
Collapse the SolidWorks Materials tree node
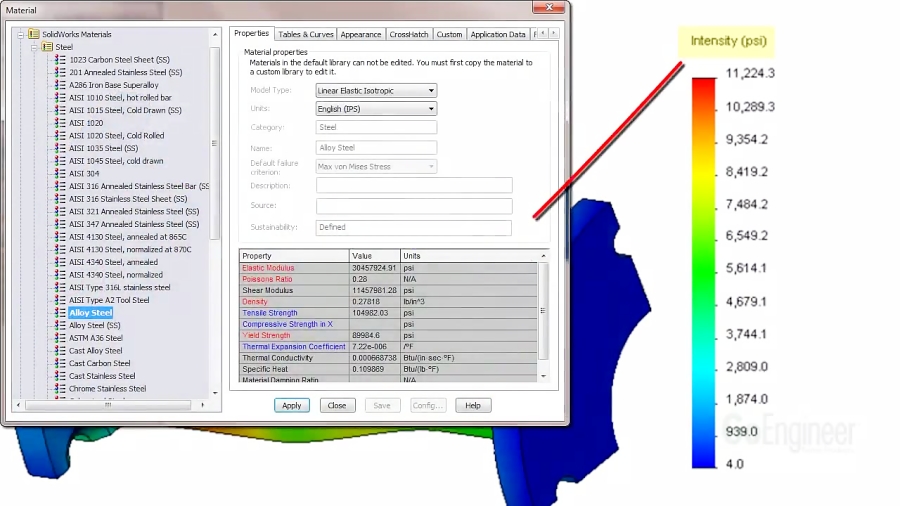(21, 35)
